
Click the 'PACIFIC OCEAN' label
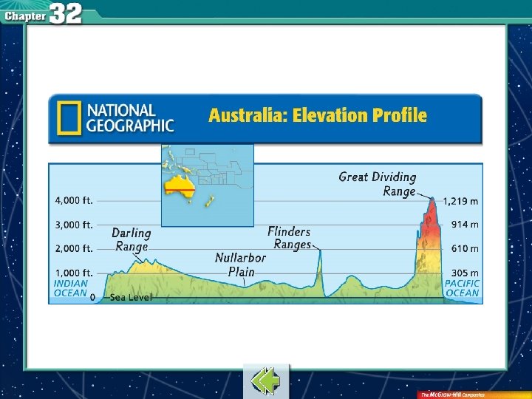462,288
